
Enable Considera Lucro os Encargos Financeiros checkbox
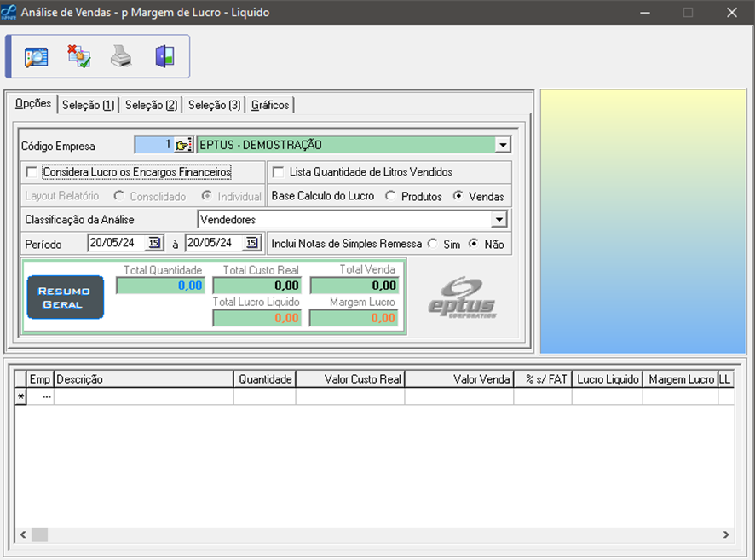tap(32, 172)
